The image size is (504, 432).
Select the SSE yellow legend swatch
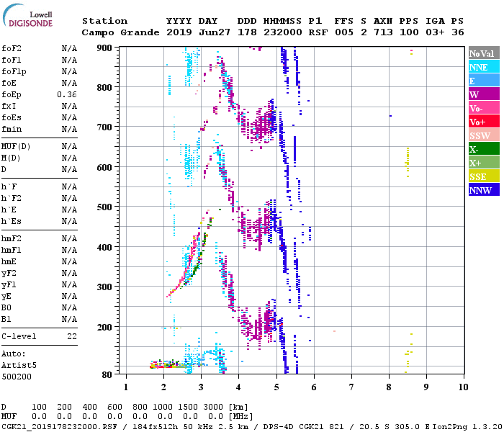(484, 176)
